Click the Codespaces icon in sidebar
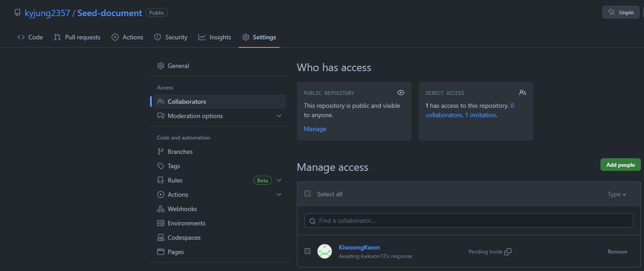This screenshot has height=271, width=644. tap(161, 237)
